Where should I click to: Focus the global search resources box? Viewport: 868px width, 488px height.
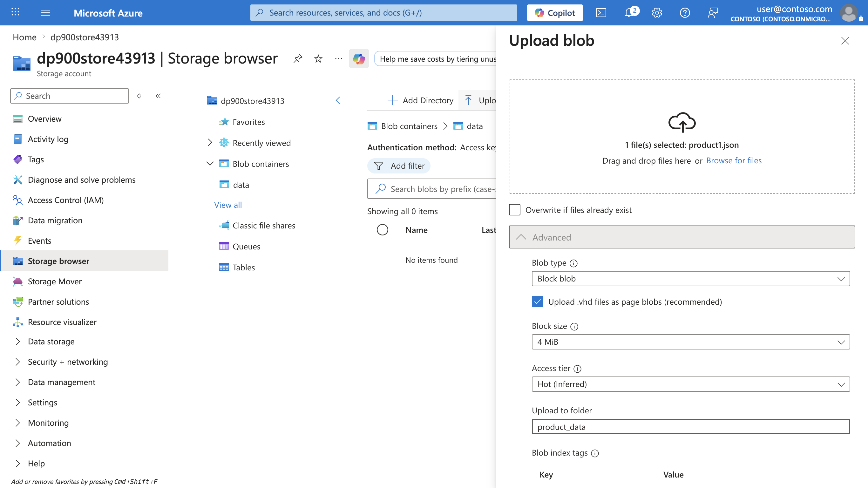[x=383, y=13]
